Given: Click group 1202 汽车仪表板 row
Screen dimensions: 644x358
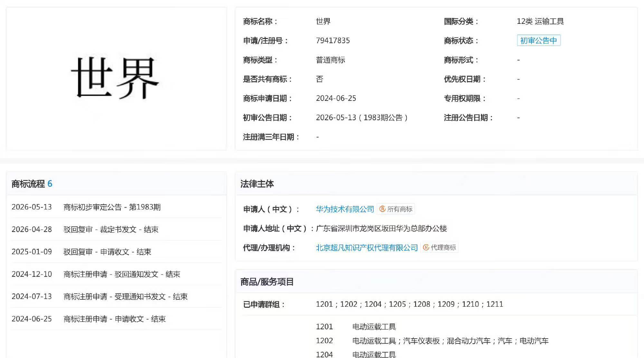Looking at the screenshot, I should [432, 341].
